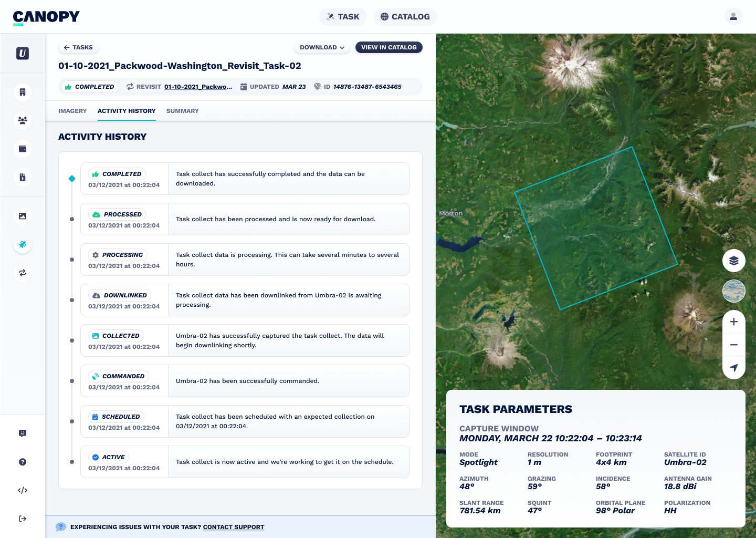Select the Completed timeline diamond marker
The width and height of the screenshot is (756, 538).
72,179
